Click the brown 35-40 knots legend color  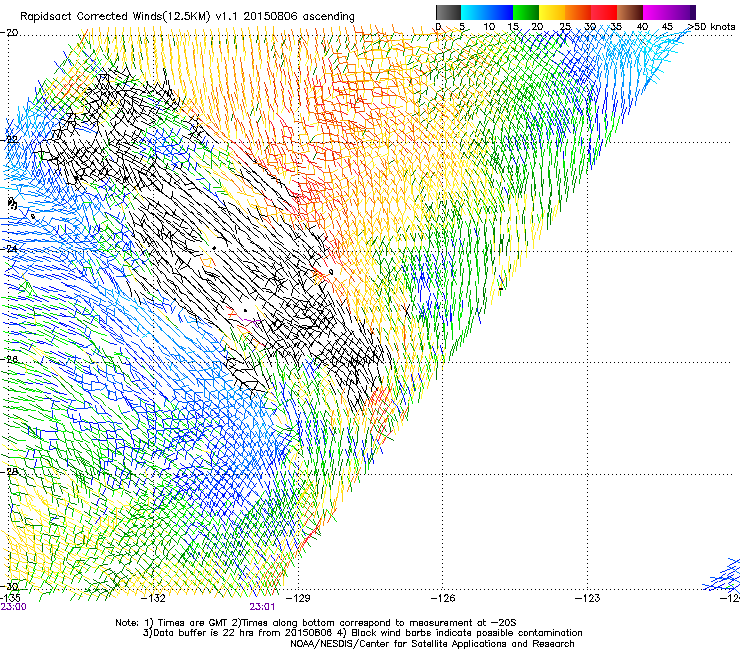tap(630, 12)
